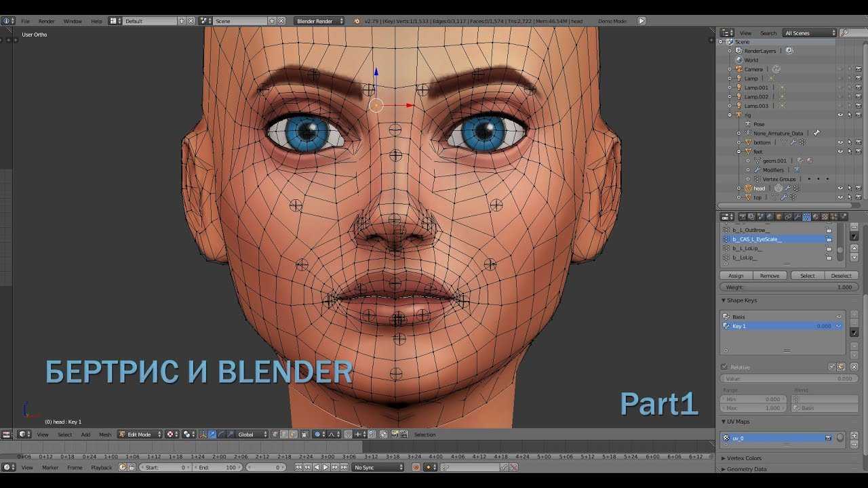Toggle renderability of Lamp.001
The image size is (868, 488).
point(858,87)
